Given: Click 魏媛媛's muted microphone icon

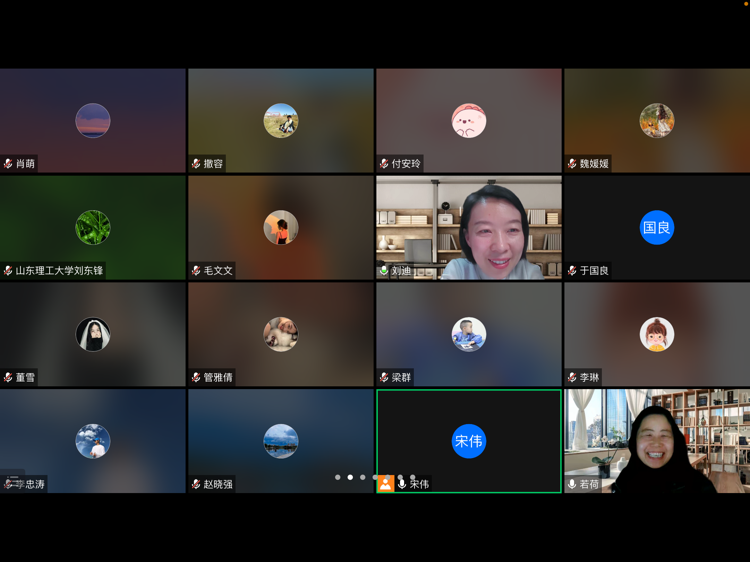Looking at the screenshot, I should point(572,164).
